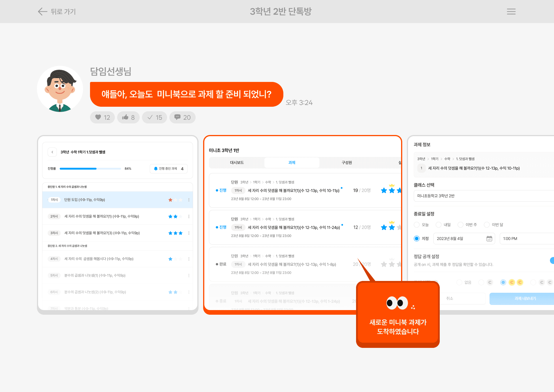Switch to the 구성원 tab
The width and height of the screenshot is (554, 392).
[x=347, y=163]
